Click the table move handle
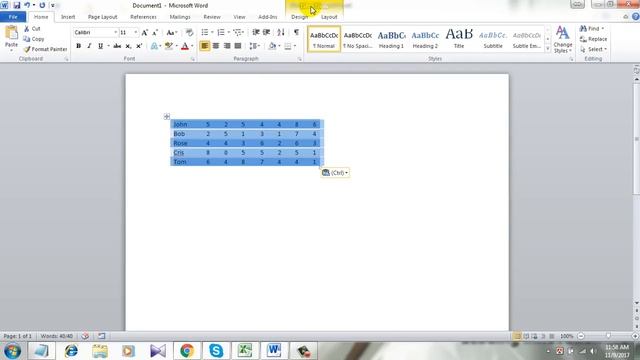 click(x=167, y=117)
